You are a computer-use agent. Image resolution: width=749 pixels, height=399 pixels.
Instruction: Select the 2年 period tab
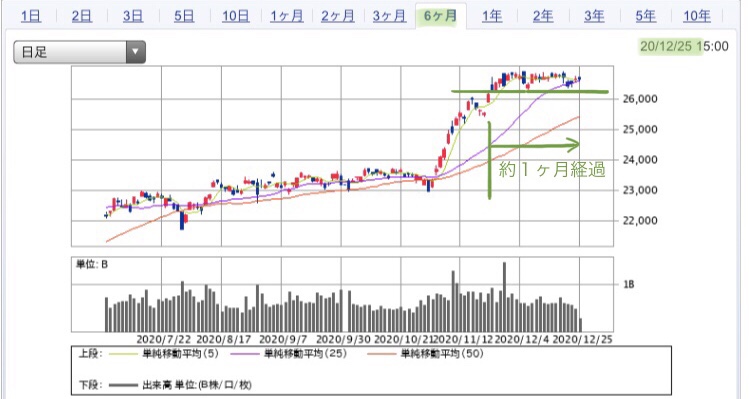pyautogui.click(x=543, y=16)
